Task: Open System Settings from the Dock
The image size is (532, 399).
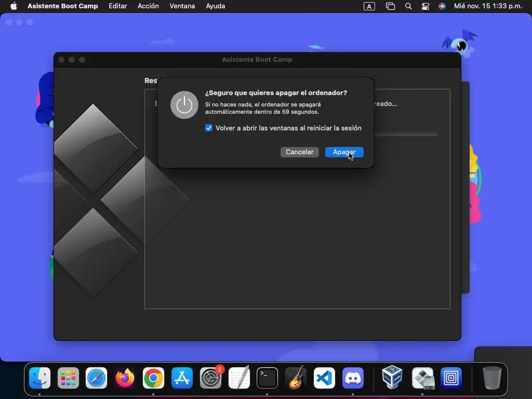Action: [211, 378]
